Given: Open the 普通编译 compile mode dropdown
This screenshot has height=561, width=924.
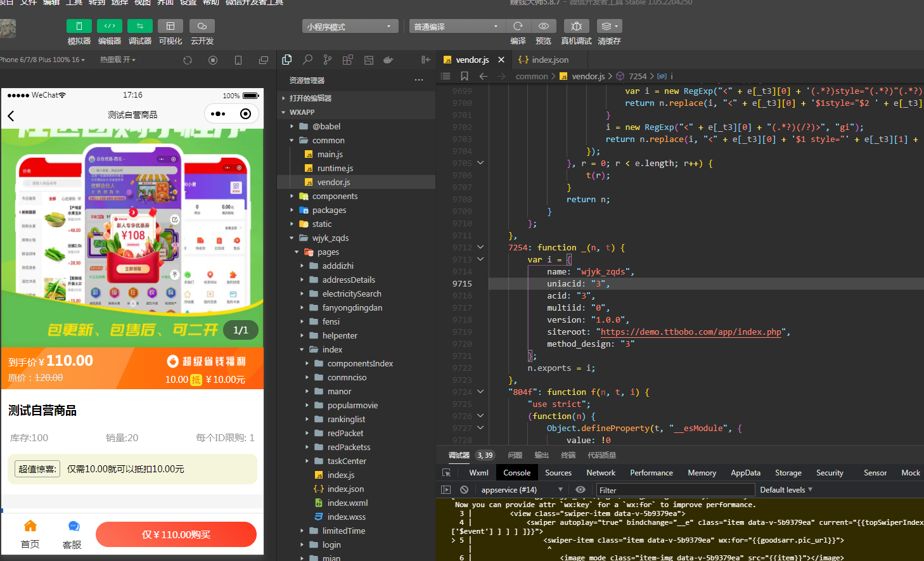Looking at the screenshot, I should pyautogui.click(x=456, y=26).
